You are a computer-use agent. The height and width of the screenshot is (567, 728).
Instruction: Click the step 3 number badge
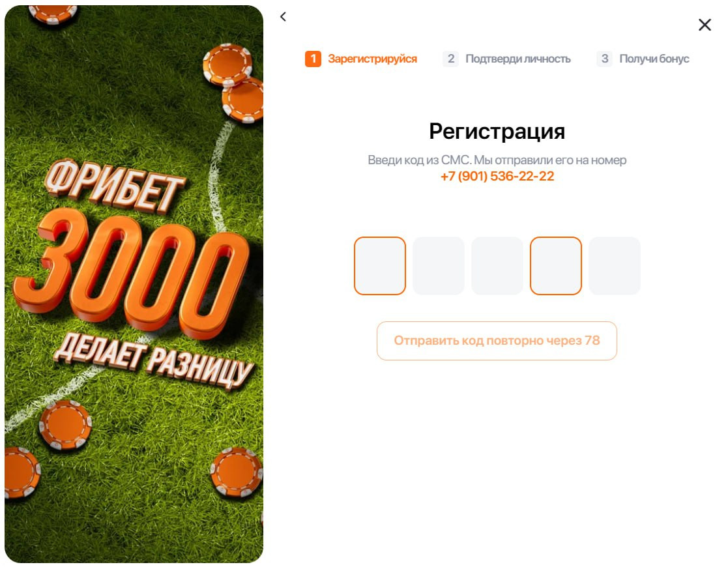(605, 59)
